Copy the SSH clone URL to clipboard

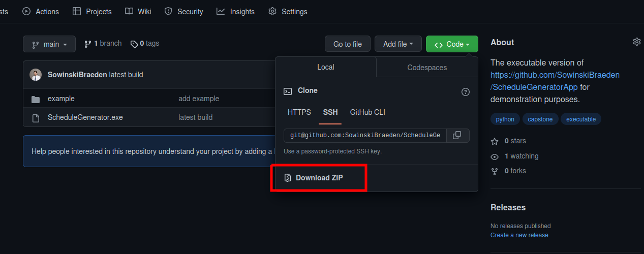(457, 135)
